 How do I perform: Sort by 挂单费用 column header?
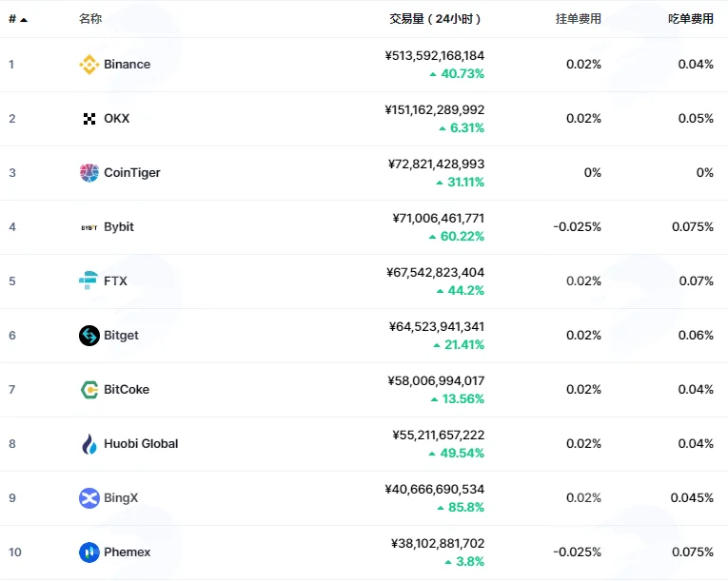pyautogui.click(x=578, y=19)
